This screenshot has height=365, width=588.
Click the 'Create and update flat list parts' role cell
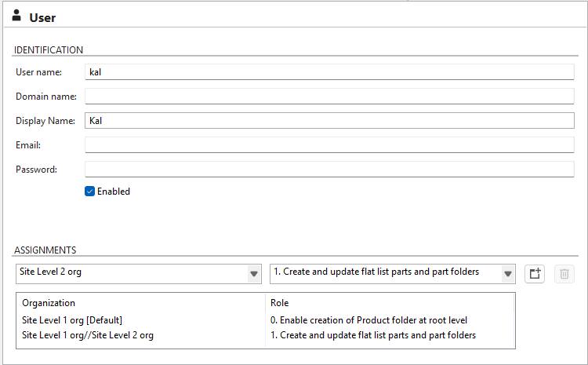point(373,335)
